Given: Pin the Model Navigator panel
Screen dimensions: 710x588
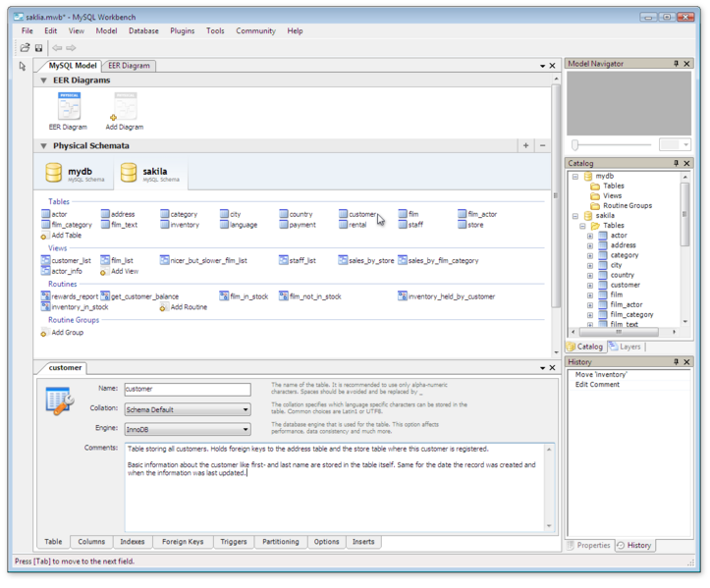Looking at the screenshot, I should [x=676, y=64].
